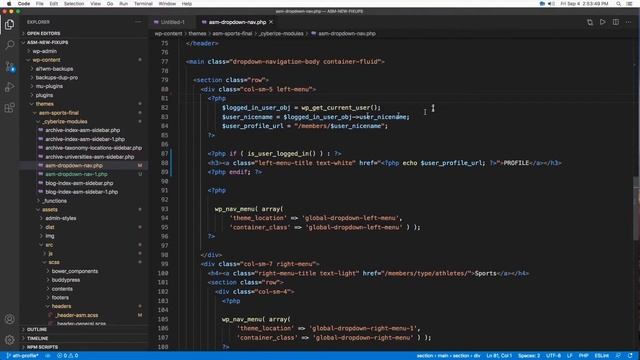The width and height of the screenshot is (640, 360).
Task: Open macOS Spotlight search icon
Action: 618,4
